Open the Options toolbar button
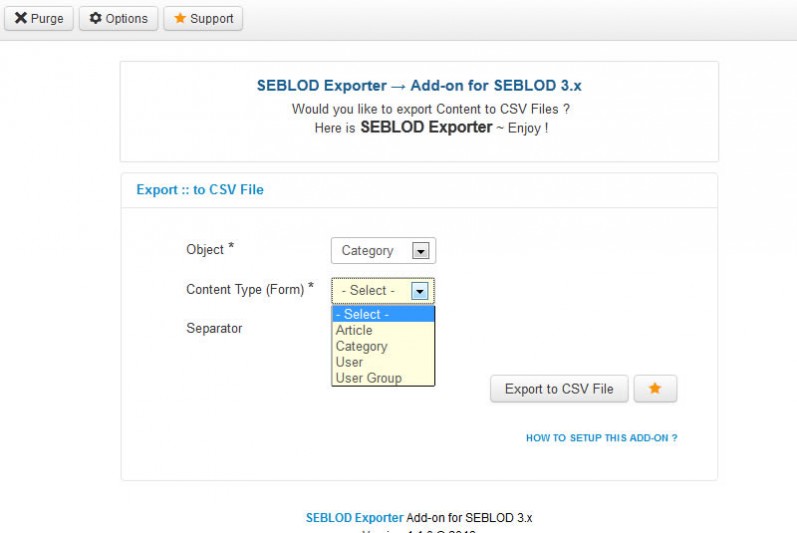797x533 pixels. tap(118, 18)
